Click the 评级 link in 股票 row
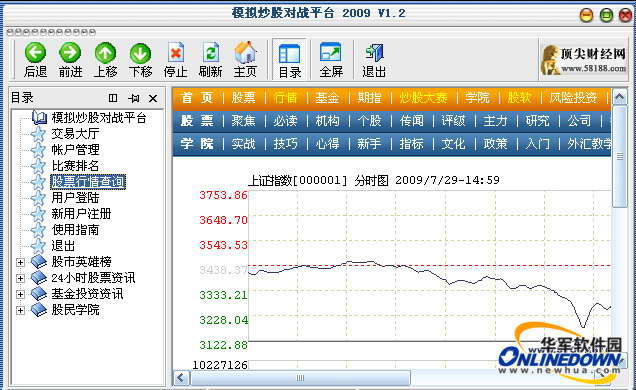The width and height of the screenshot is (636, 390). pos(453,121)
